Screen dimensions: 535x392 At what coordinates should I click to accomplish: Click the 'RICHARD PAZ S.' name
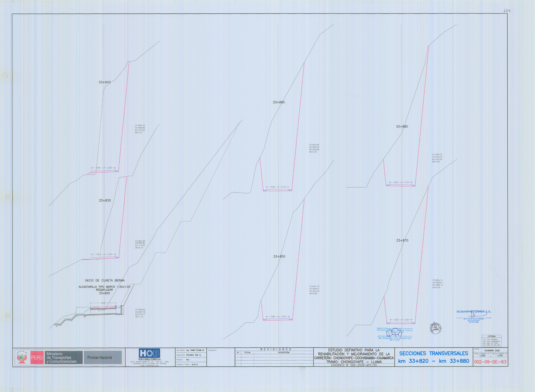(194, 355)
